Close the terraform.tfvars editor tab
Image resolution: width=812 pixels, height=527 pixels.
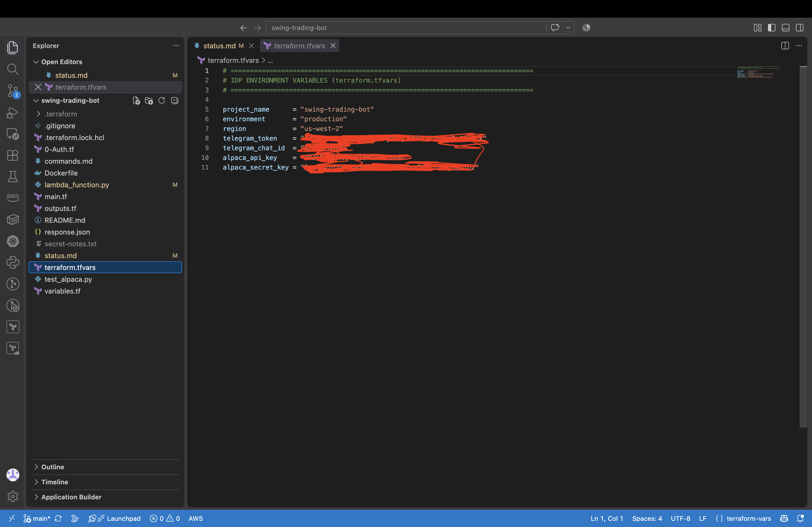click(x=333, y=46)
